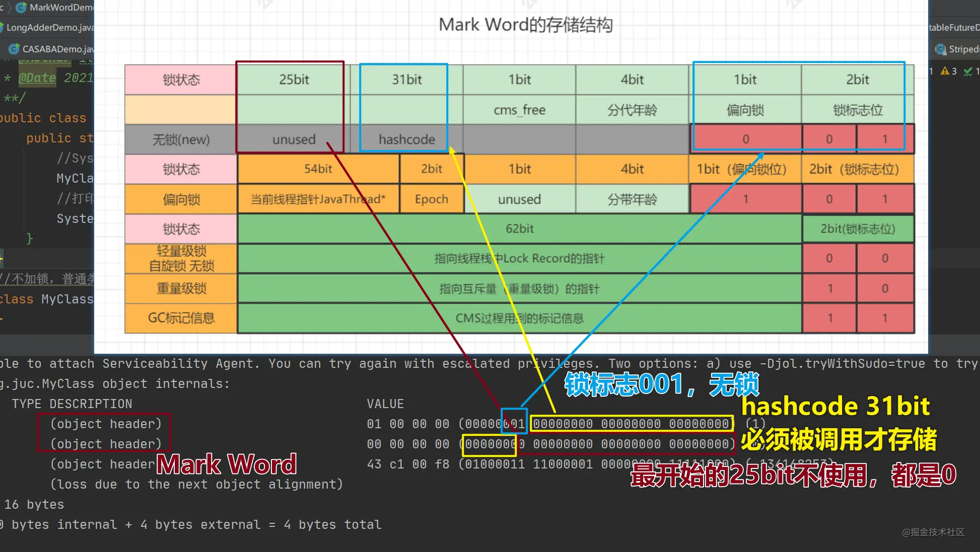Image resolution: width=980 pixels, height=552 pixels.
Task: Click the LongAdderDemo.java tab icon
Action: pyautogui.click(x=2, y=27)
